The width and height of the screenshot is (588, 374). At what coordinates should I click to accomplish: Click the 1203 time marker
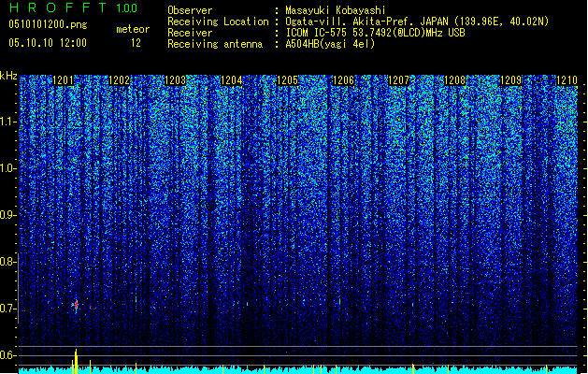tap(175, 80)
